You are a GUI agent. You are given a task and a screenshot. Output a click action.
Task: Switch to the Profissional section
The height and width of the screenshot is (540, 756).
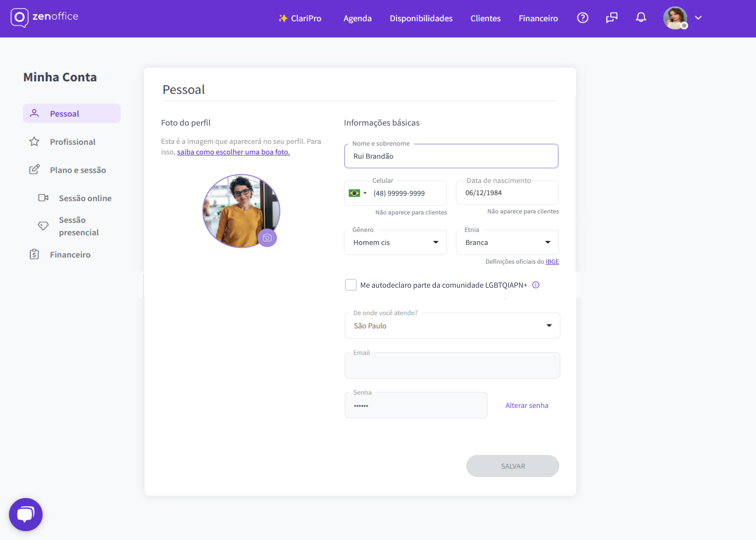click(72, 142)
